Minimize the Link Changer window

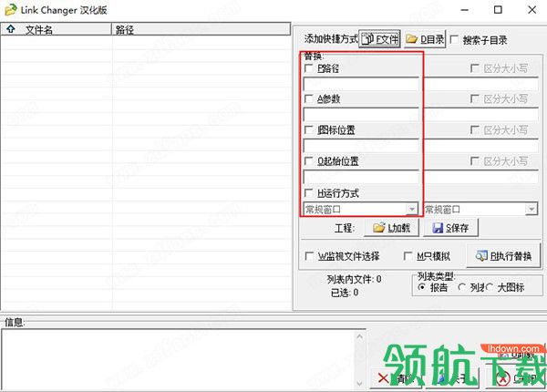[x=464, y=10]
